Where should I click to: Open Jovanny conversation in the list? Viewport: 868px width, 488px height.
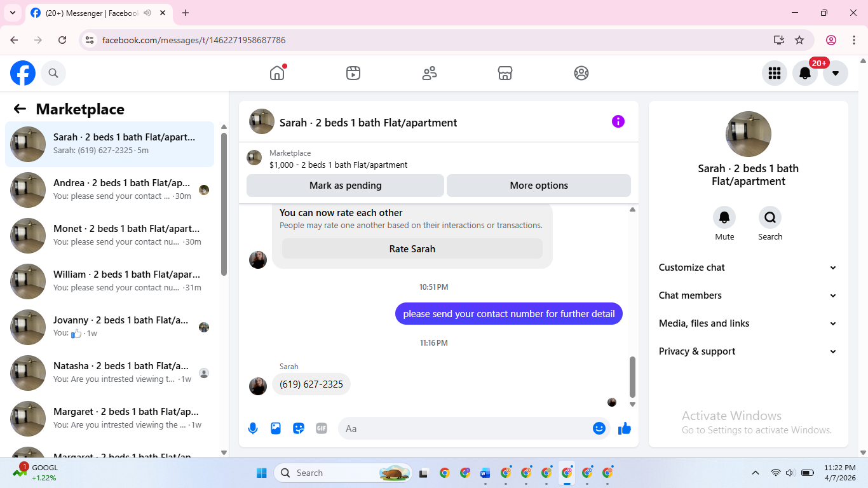coord(110,327)
